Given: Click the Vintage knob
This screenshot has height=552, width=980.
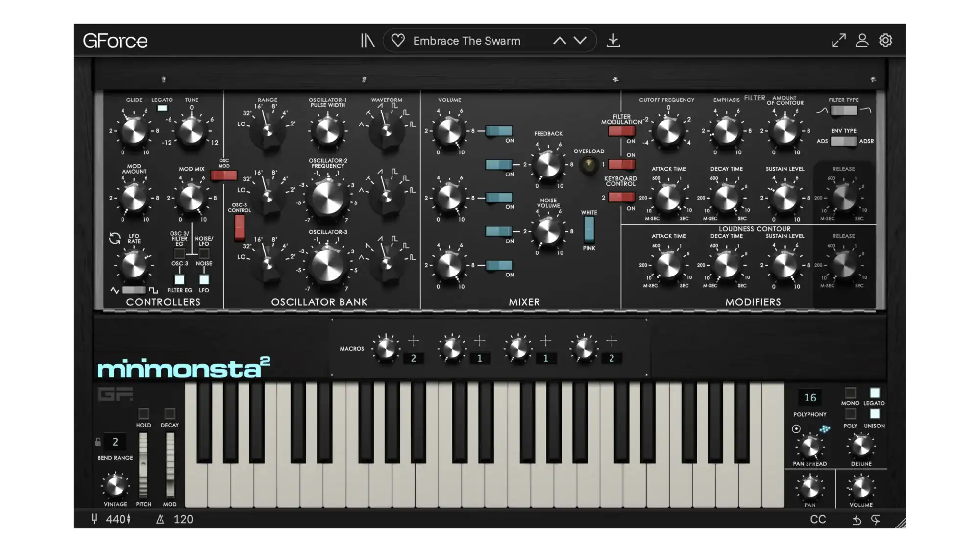Looking at the screenshot, I should (x=115, y=485).
